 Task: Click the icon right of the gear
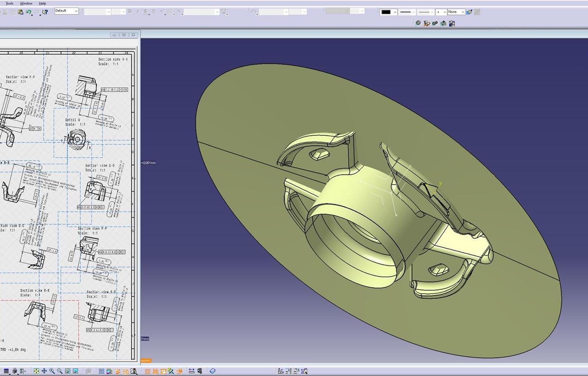(x=427, y=23)
